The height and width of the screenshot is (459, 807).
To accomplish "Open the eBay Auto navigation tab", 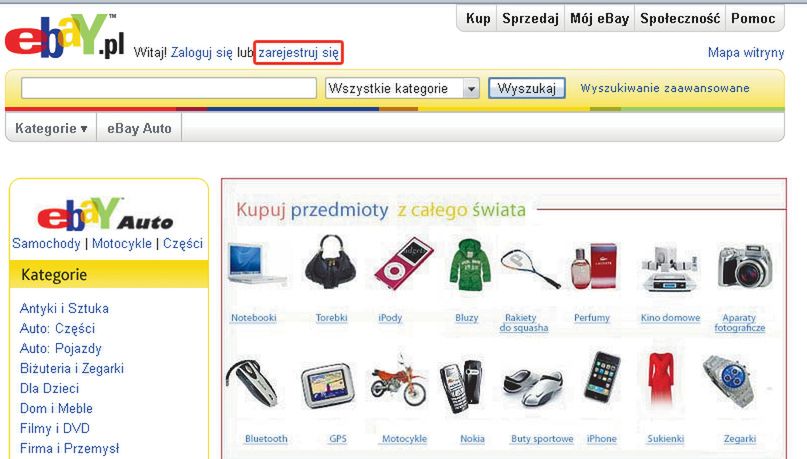I will 139,128.
